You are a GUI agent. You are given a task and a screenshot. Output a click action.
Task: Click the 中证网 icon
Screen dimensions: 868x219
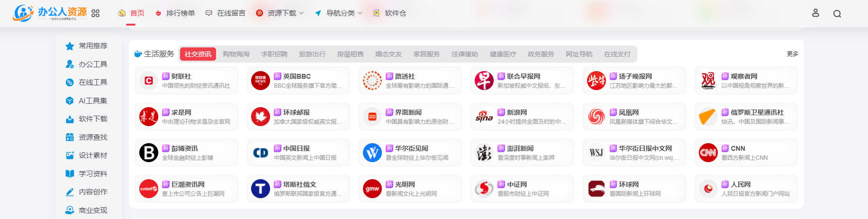[484, 189]
